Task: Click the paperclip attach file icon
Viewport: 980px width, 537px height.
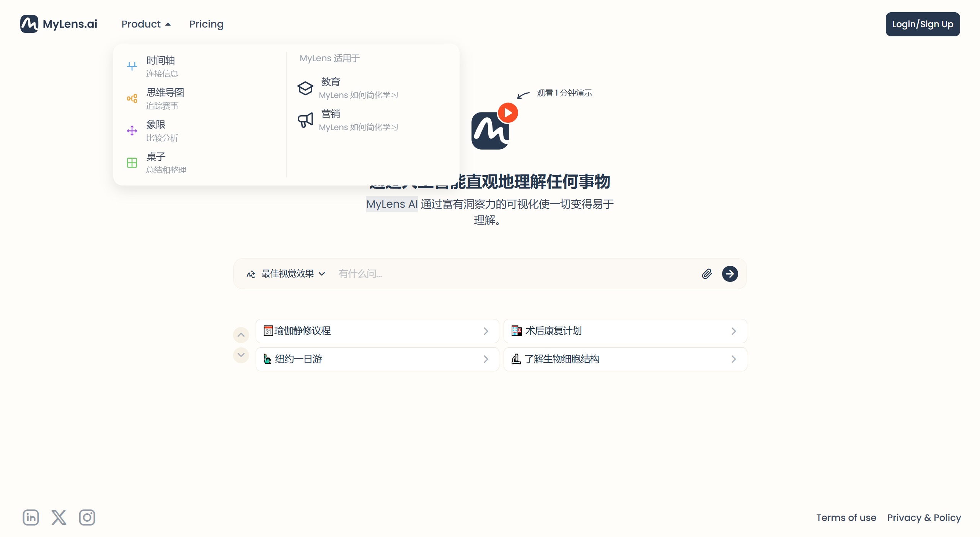Action: click(707, 274)
